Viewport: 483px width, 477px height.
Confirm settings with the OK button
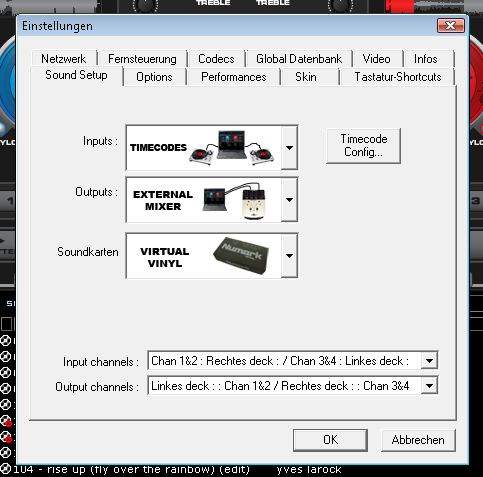click(x=331, y=440)
